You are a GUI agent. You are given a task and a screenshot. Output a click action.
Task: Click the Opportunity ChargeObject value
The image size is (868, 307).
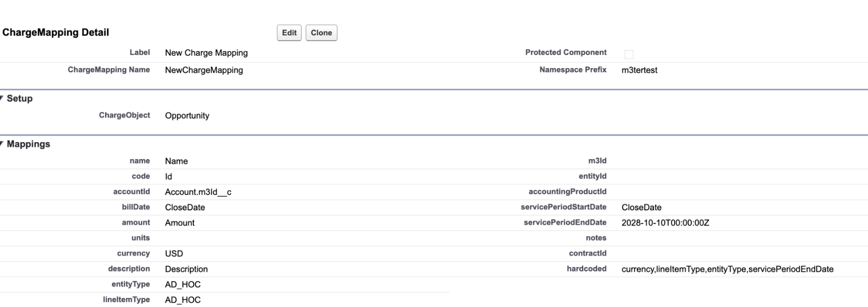[187, 116]
